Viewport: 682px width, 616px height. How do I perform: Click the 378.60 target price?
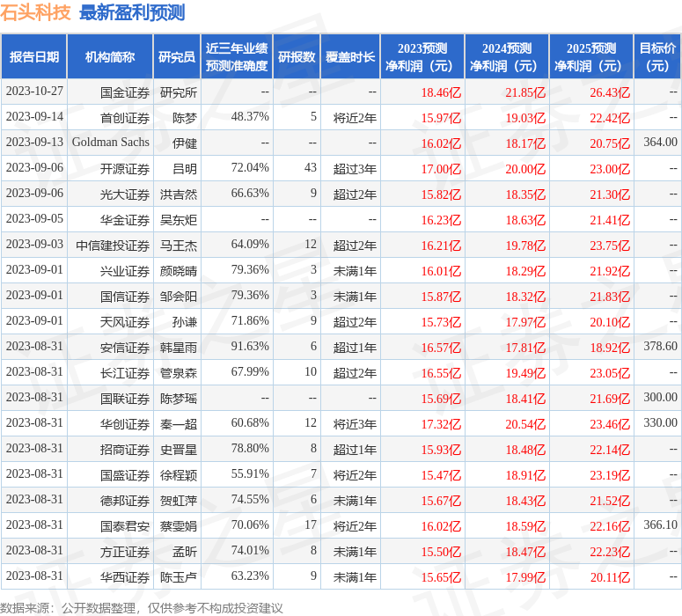[661, 347]
